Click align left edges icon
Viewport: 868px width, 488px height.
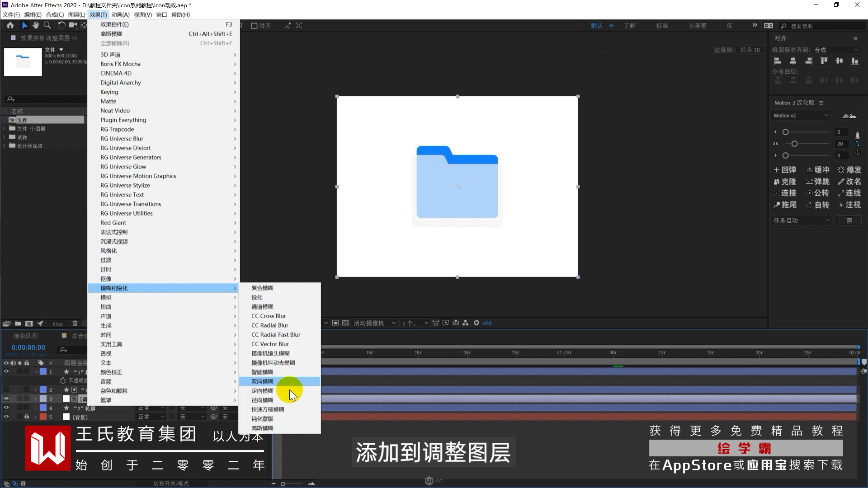coord(778,61)
